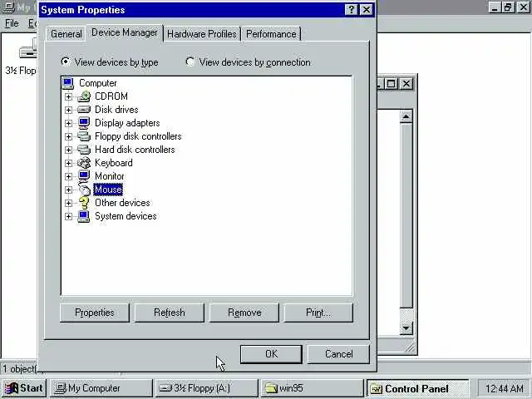Image resolution: width=532 pixels, height=399 pixels.
Task: Select the Other devices label
Action: 122,203
